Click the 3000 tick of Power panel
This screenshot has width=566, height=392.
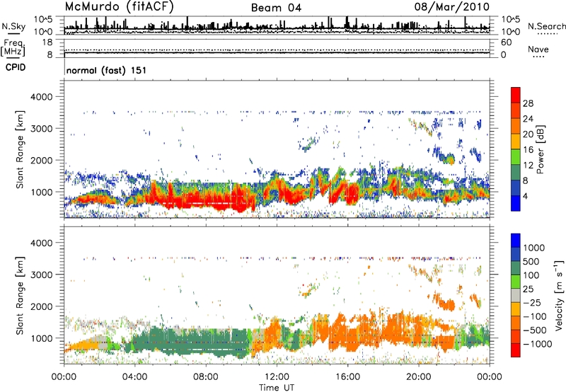[42, 129]
